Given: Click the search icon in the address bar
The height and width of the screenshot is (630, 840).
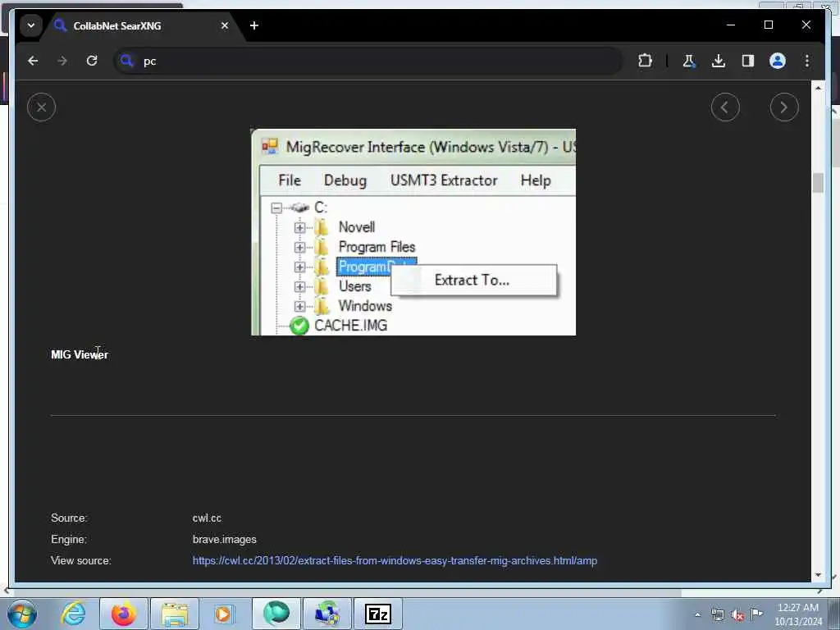Looking at the screenshot, I should pos(126,61).
